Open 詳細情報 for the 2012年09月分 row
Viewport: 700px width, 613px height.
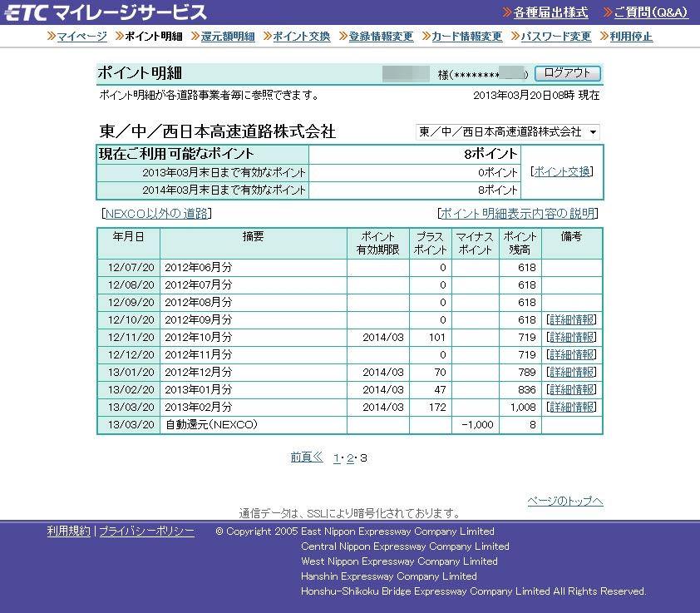click(x=572, y=320)
